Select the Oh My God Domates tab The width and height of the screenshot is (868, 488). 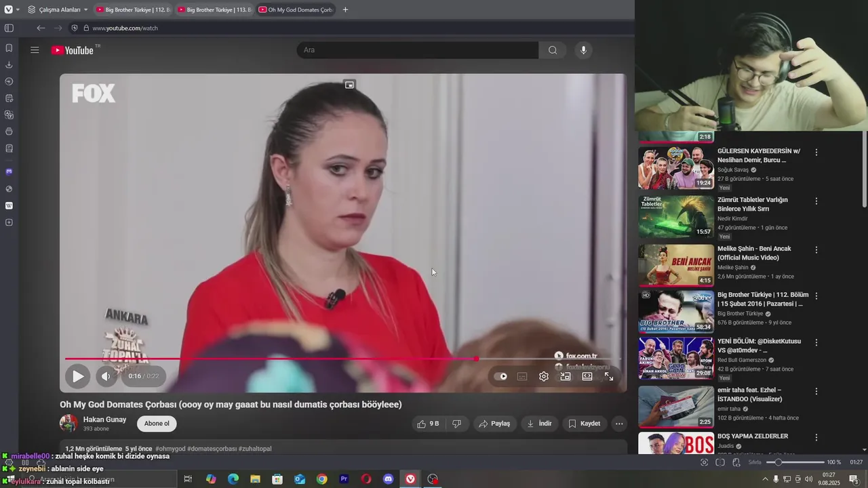click(295, 9)
